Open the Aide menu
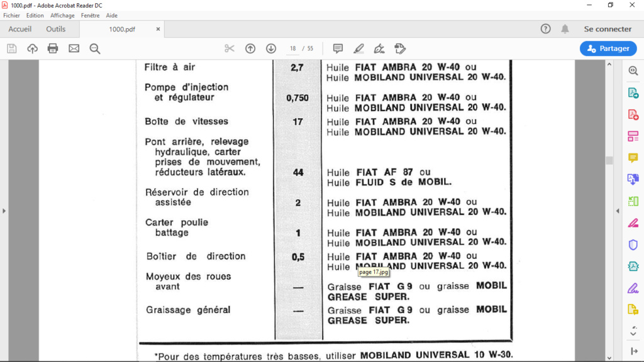 pos(112,16)
